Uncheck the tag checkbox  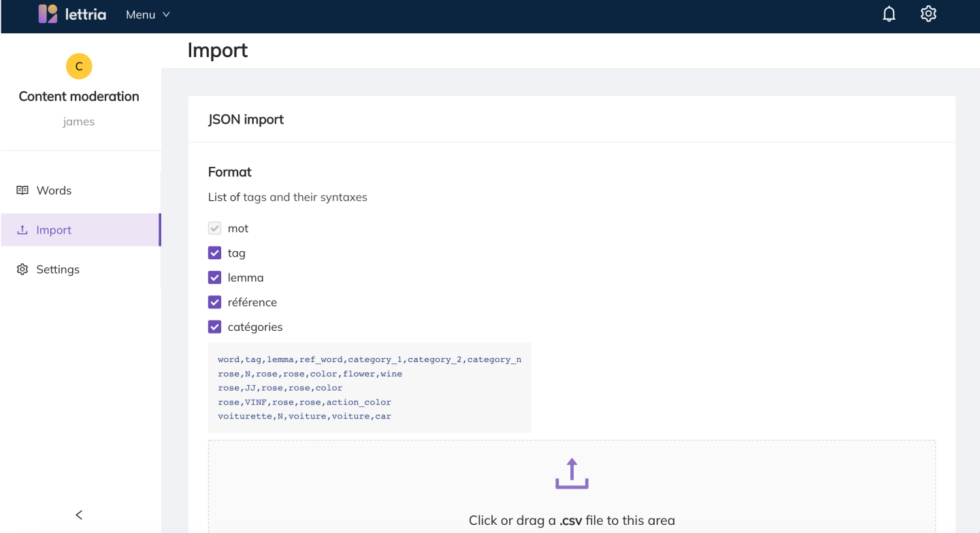[x=214, y=253]
